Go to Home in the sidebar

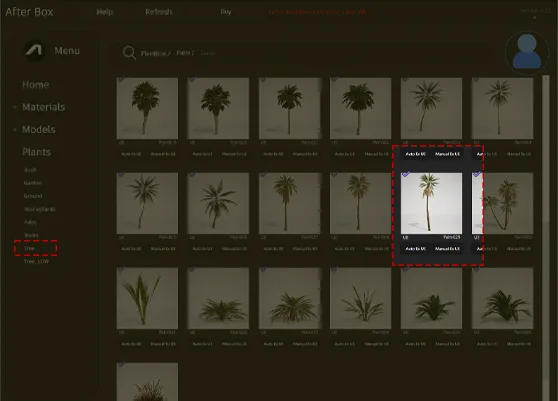[36, 85]
